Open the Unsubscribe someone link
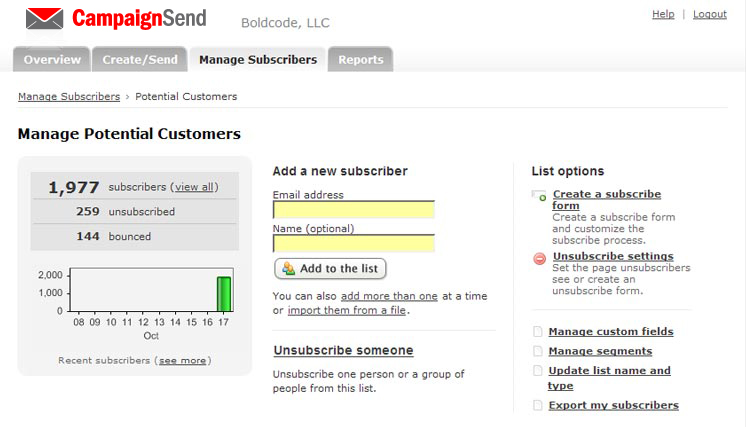Image resolution: width=746 pixels, height=427 pixels. click(343, 351)
